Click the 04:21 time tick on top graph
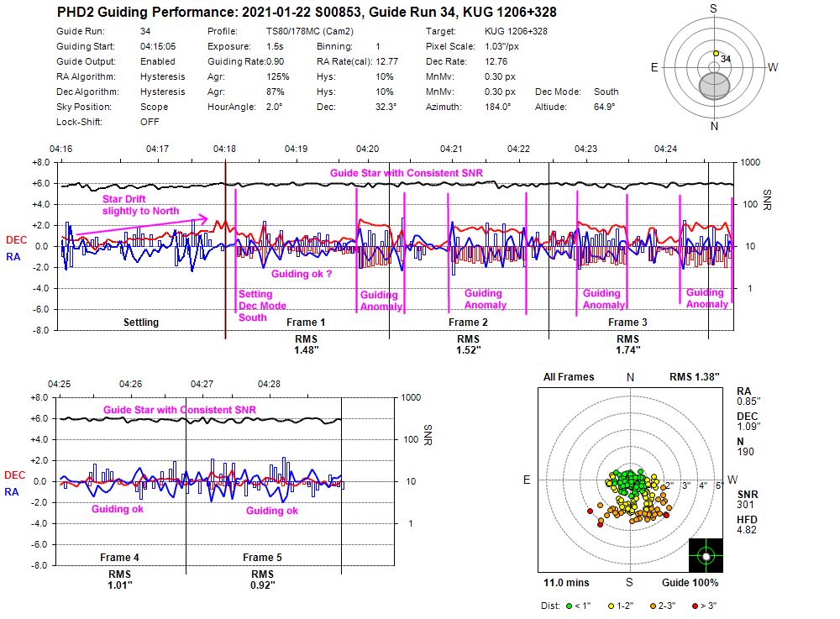840x619 pixels. pyautogui.click(x=451, y=149)
